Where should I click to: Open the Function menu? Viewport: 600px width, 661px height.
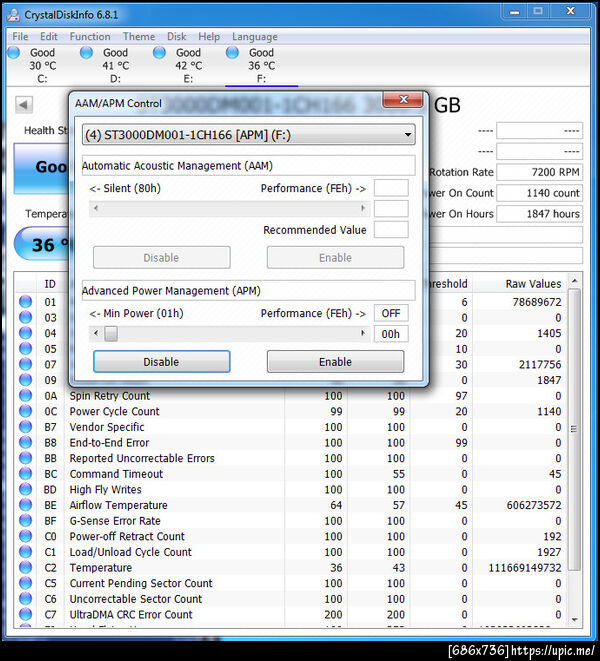click(90, 37)
